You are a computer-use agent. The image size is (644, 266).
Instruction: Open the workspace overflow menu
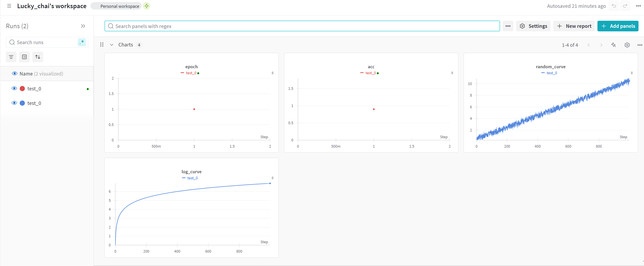click(638, 6)
